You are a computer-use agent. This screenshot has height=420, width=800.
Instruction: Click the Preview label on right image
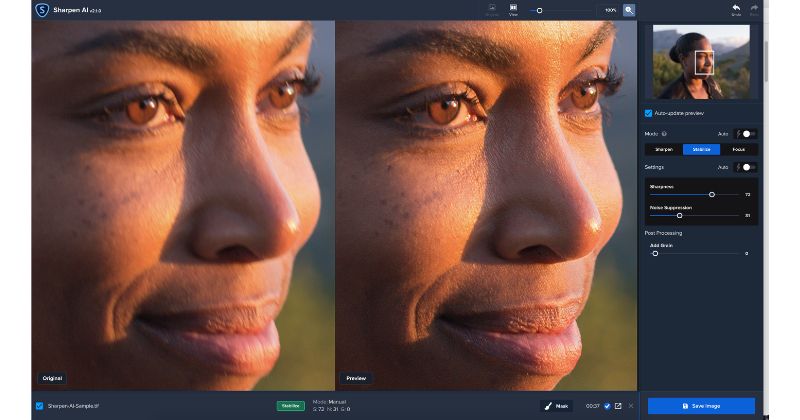356,379
